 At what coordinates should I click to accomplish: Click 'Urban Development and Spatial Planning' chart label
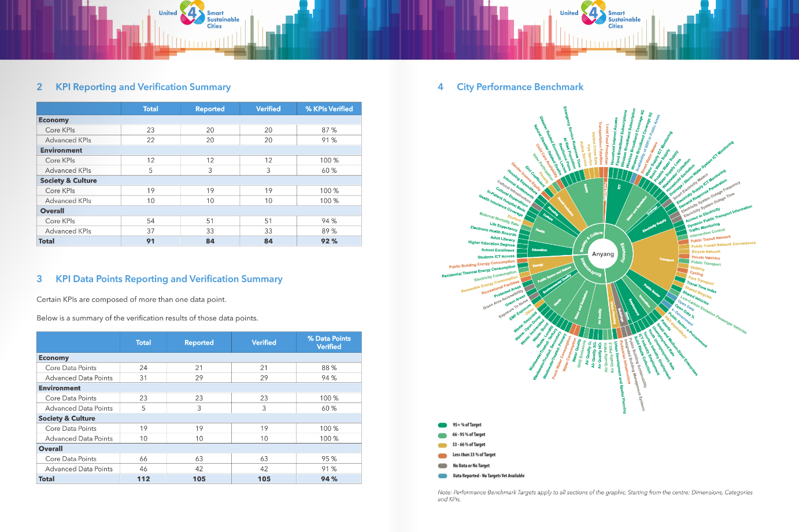(620, 377)
